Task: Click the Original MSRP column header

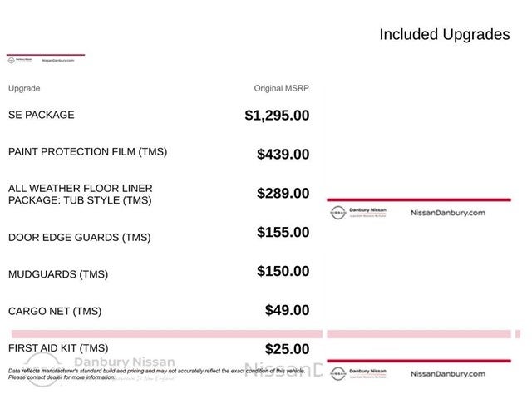Action: coord(281,88)
